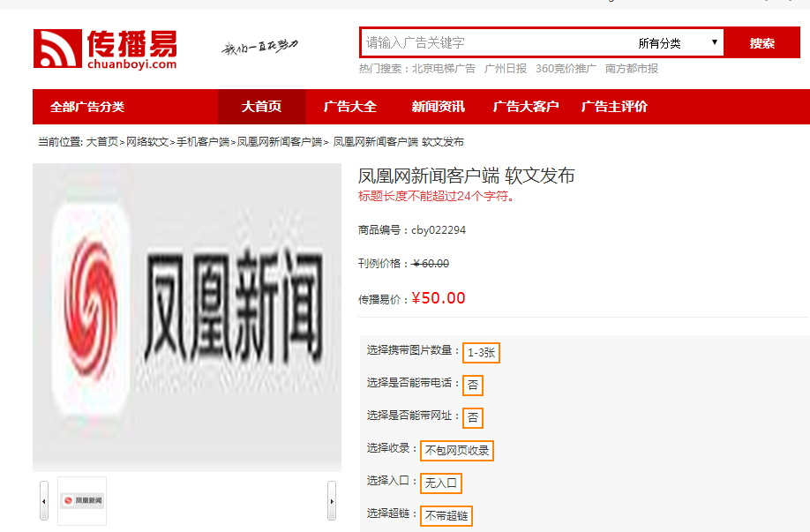The width and height of the screenshot is (810, 532).
Task: Select 否 for website URL allowed
Action: click(x=472, y=416)
